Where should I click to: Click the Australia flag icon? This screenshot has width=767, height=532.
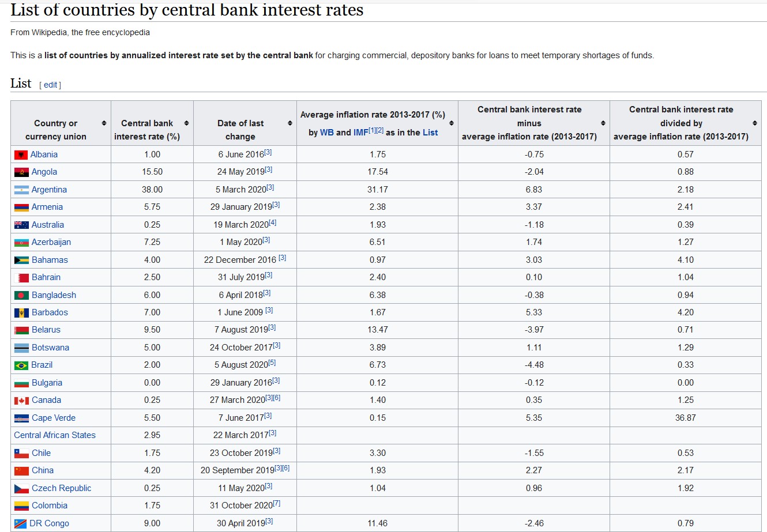pyautogui.click(x=21, y=225)
